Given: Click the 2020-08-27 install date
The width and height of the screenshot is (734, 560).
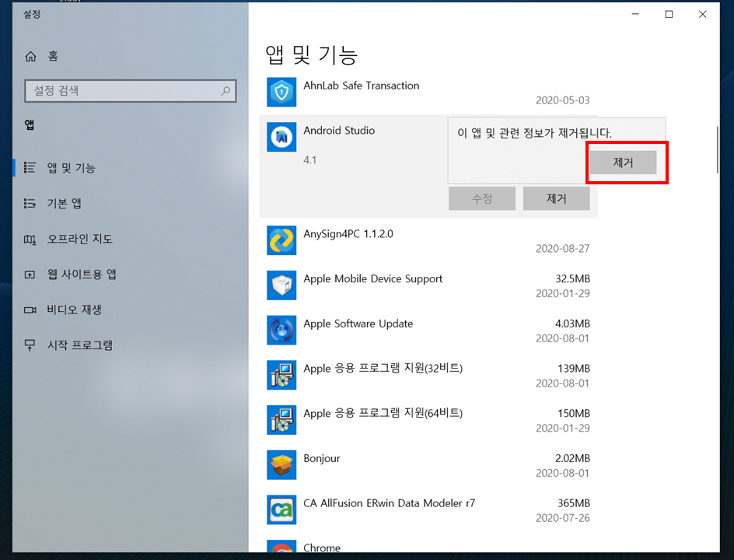Looking at the screenshot, I should pos(563,249).
